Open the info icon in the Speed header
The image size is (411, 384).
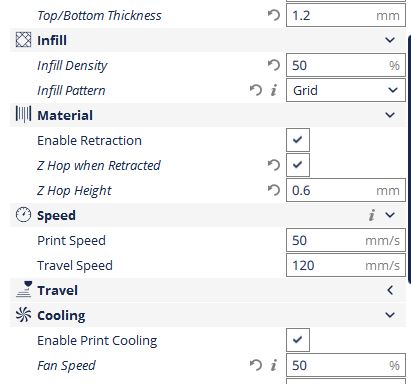tap(372, 215)
